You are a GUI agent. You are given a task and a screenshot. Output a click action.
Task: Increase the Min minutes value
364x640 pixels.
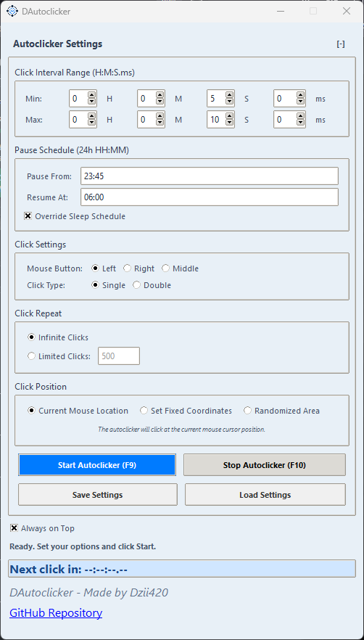(160, 96)
